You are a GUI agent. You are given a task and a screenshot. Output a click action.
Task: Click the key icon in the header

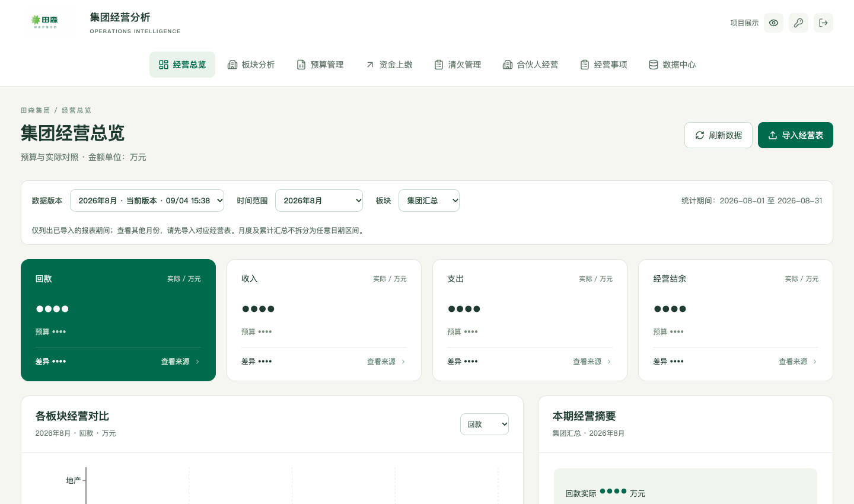coord(798,23)
